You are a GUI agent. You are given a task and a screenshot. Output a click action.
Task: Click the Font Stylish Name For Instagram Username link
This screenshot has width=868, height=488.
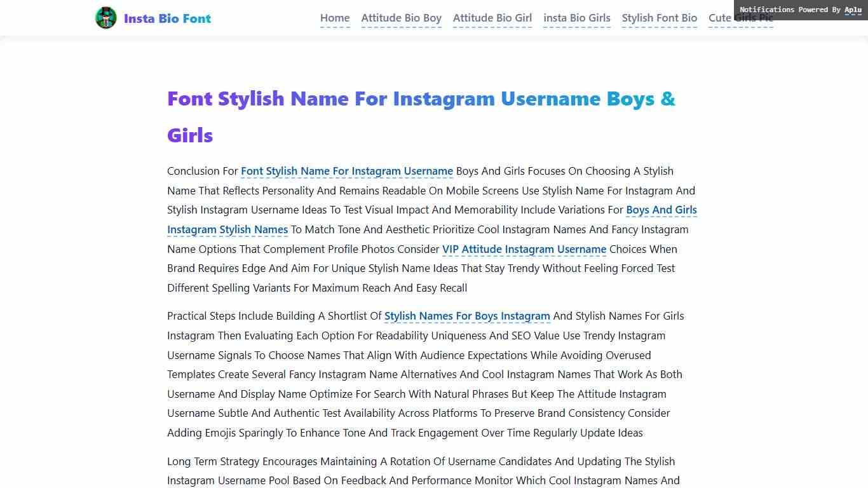(x=346, y=171)
